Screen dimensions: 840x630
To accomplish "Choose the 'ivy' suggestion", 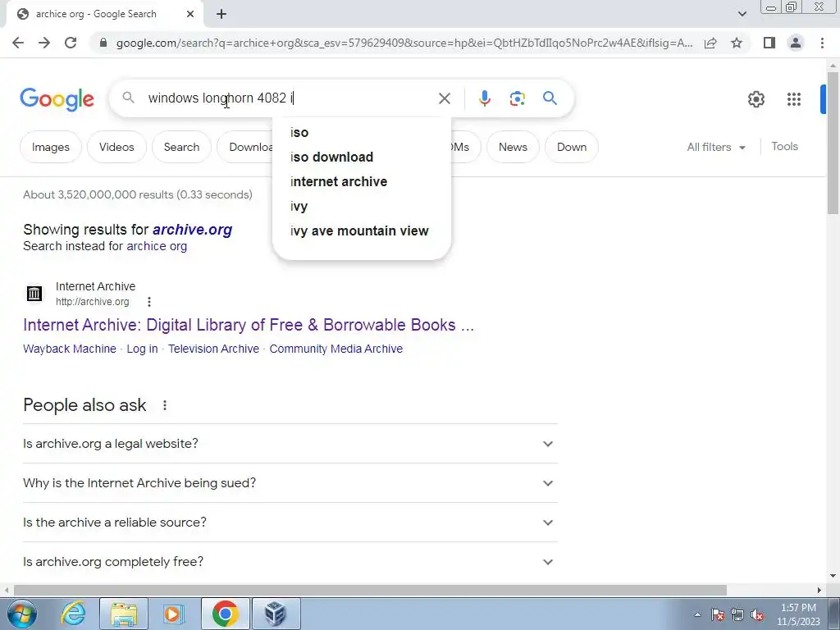I will point(362,206).
